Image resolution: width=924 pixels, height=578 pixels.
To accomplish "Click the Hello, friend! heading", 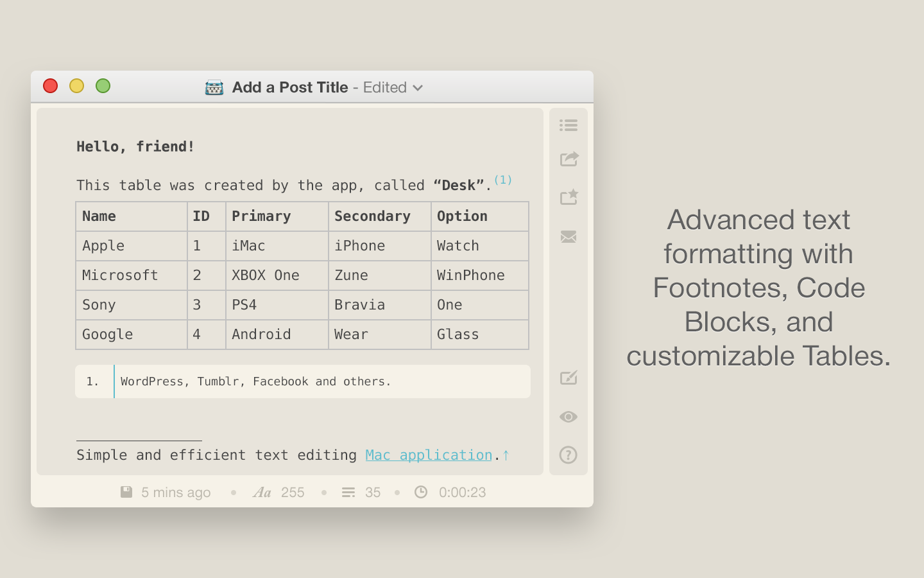I will (135, 146).
